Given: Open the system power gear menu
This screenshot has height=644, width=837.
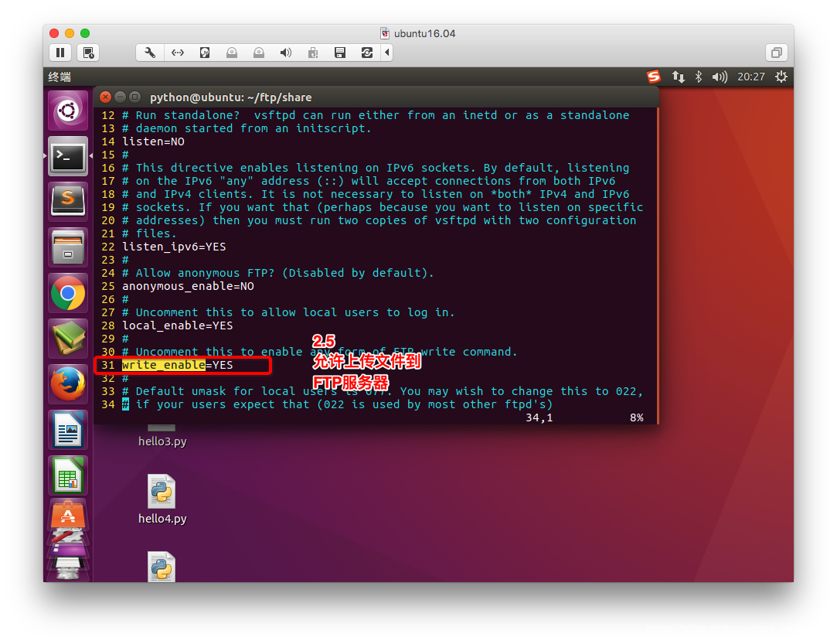Looking at the screenshot, I should click(781, 77).
